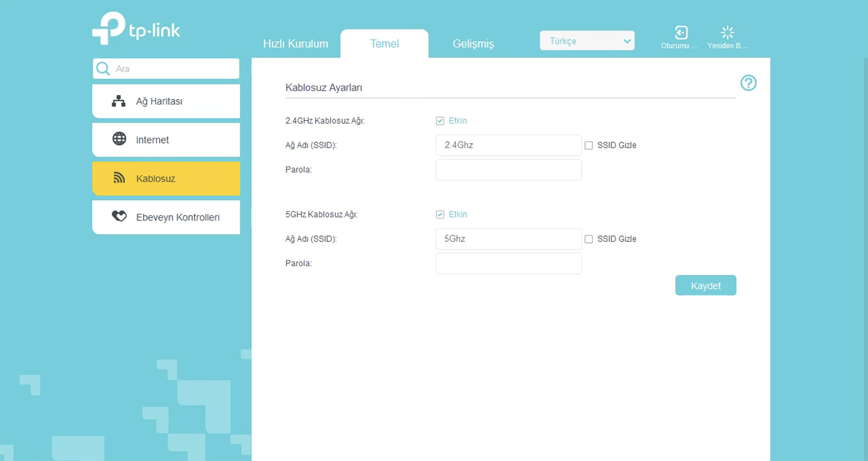
Task: Click the TP-Link logo
Action: [136, 28]
